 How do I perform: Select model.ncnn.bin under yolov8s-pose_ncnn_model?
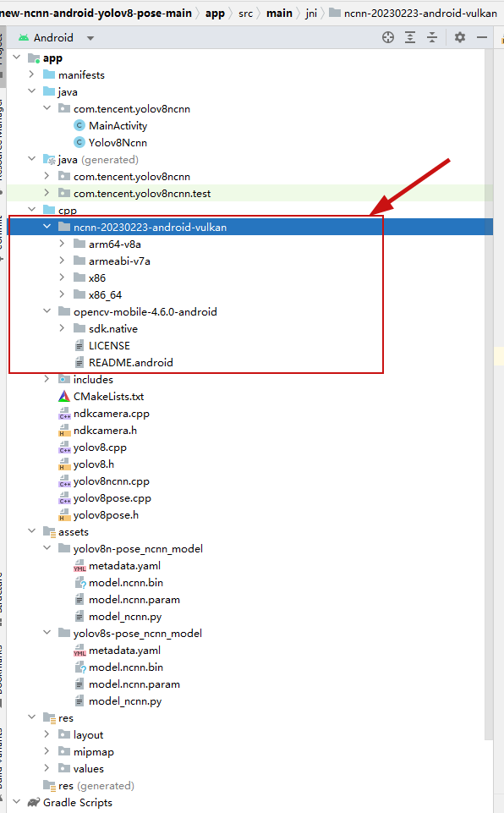(125, 667)
